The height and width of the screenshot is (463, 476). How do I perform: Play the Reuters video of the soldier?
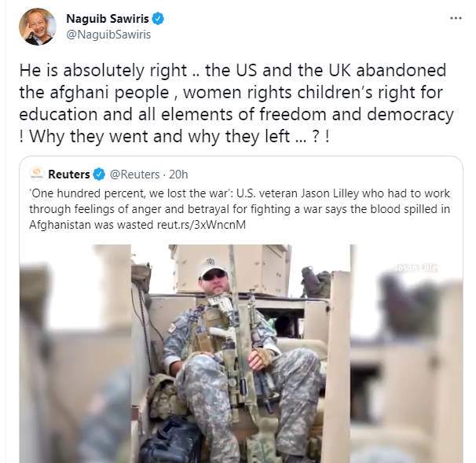click(x=241, y=354)
